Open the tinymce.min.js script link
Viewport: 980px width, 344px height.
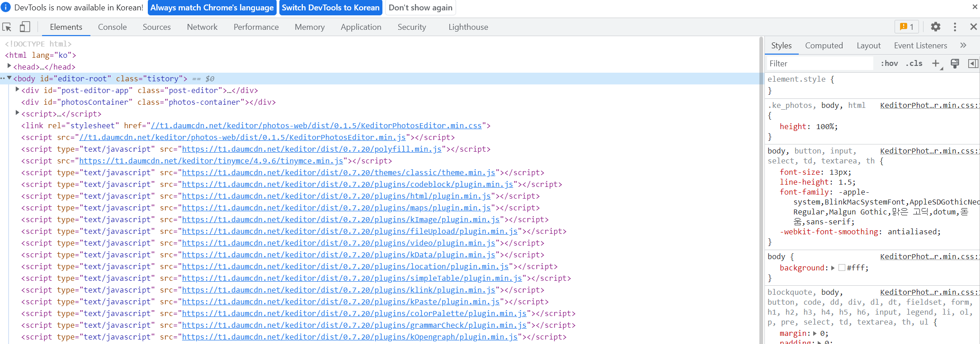click(211, 161)
